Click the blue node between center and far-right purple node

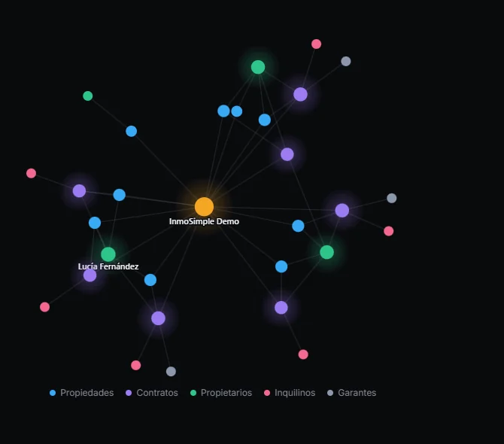298,226
